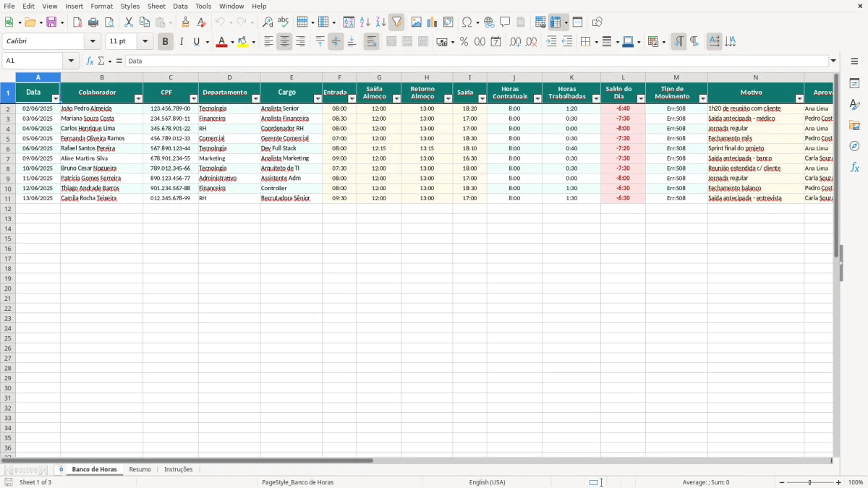Sort descending with the Z-A arrow icon
868x488 pixels.
[381, 22]
